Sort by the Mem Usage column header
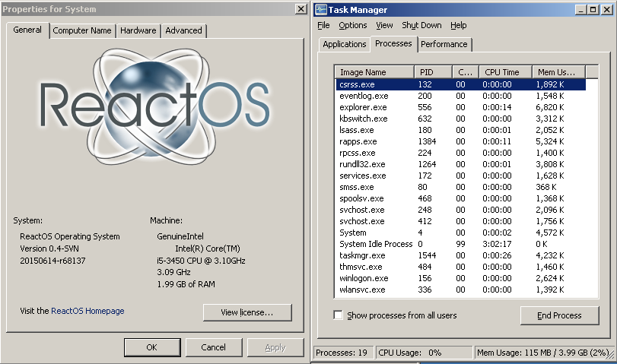The height and width of the screenshot is (364, 617). (558, 72)
